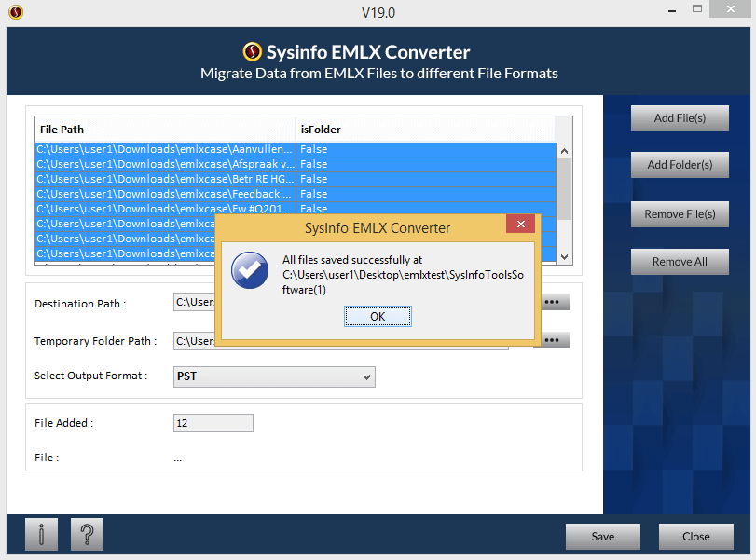The image size is (756, 560).
Task: Select the row with path ending Afspraak v...
Action: click(x=296, y=164)
